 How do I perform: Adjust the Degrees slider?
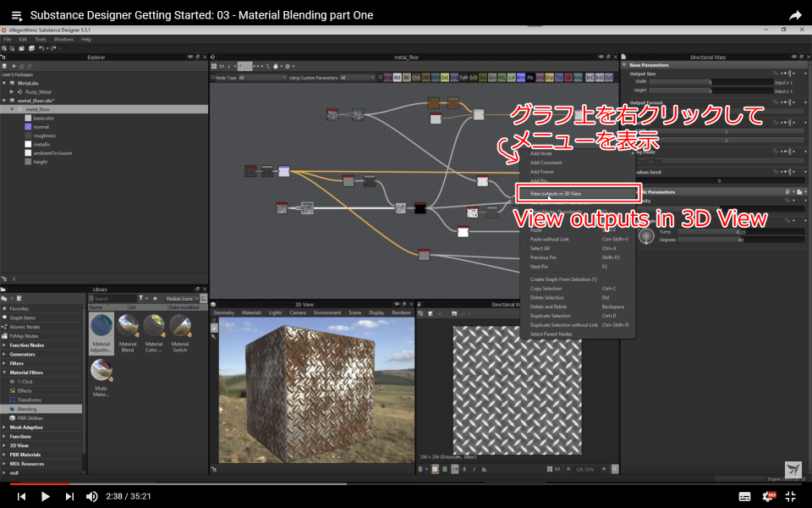741,240
